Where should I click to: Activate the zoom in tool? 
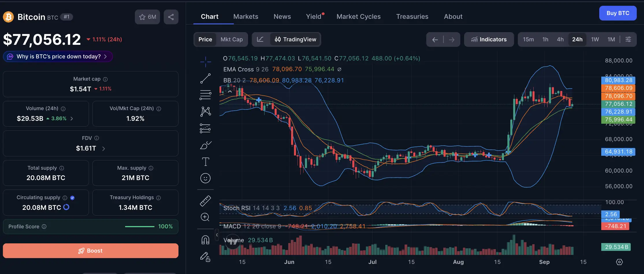coord(205,217)
